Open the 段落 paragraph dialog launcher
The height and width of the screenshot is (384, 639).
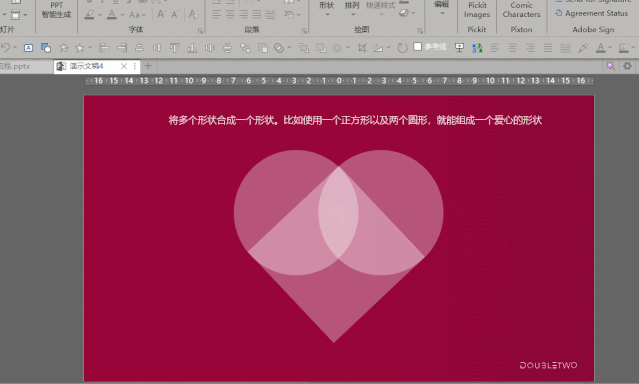tap(304, 31)
